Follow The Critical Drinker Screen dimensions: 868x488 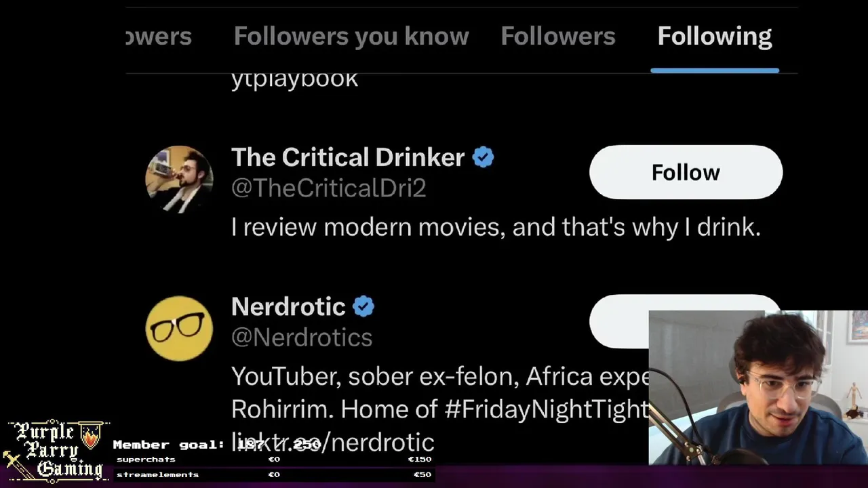pos(686,172)
